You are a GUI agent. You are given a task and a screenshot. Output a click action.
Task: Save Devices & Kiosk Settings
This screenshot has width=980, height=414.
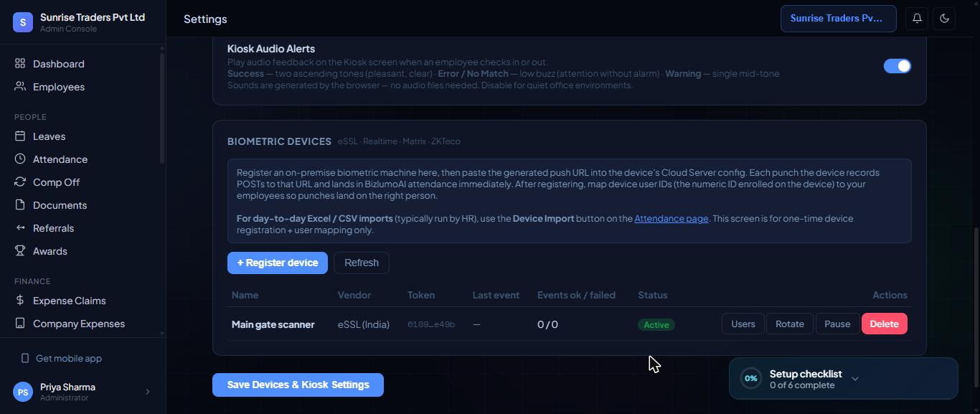pos(298,385)
